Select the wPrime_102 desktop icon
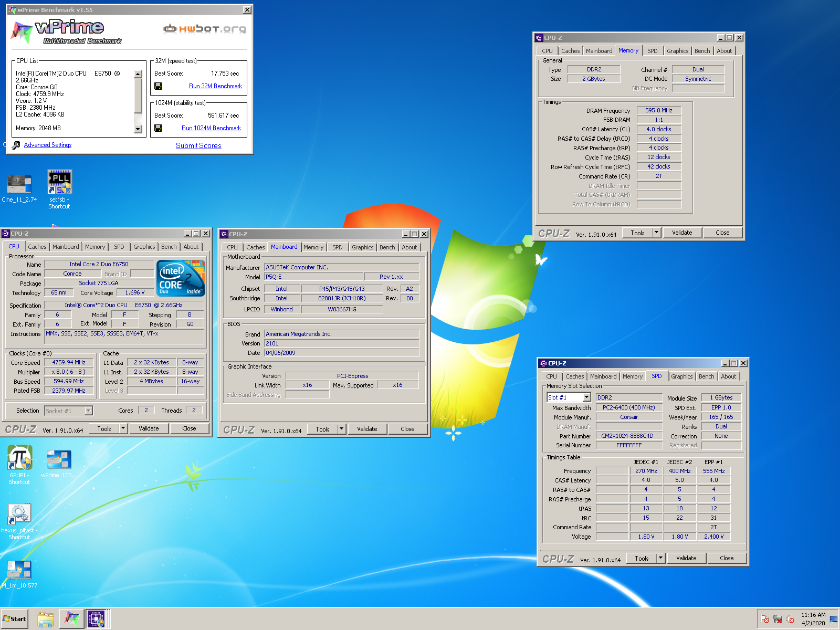The height and width of the screenshot is (630, 840). pos(59,464)
